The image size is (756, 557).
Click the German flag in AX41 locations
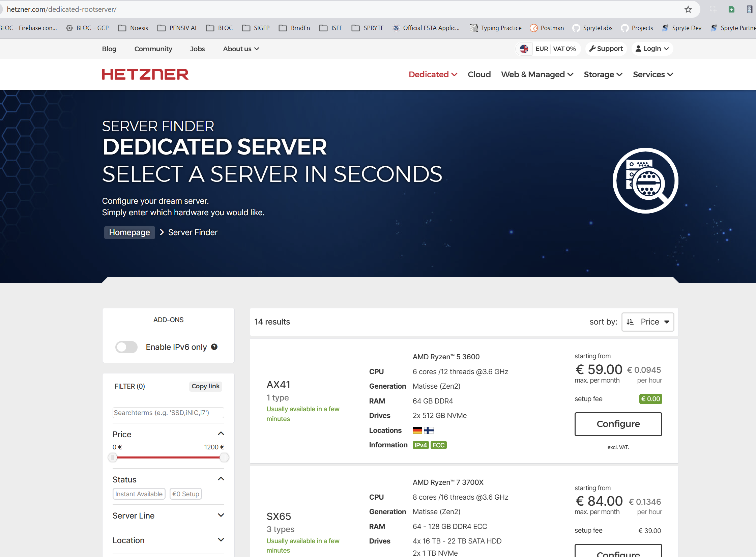tap(417, 430)
